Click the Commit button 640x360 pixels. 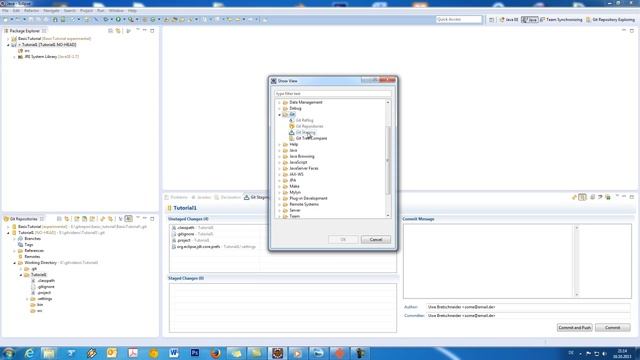click(612, 328)
